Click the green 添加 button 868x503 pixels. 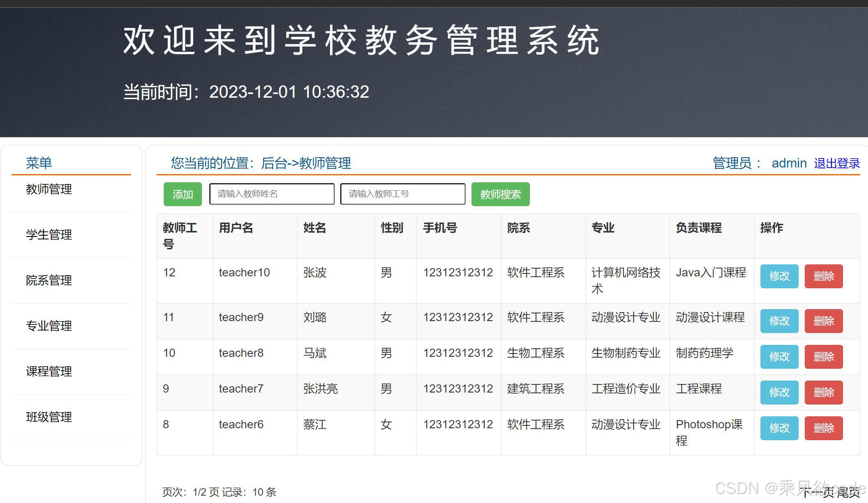[x=183, y=194]
